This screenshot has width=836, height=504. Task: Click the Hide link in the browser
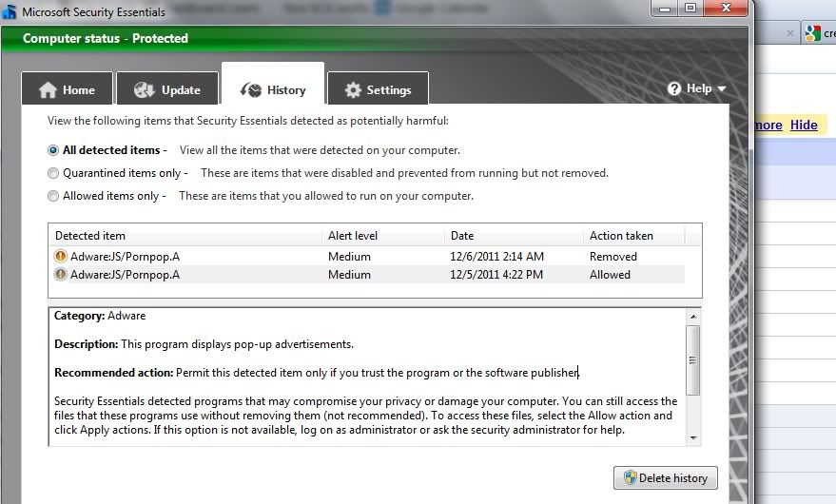804,125
